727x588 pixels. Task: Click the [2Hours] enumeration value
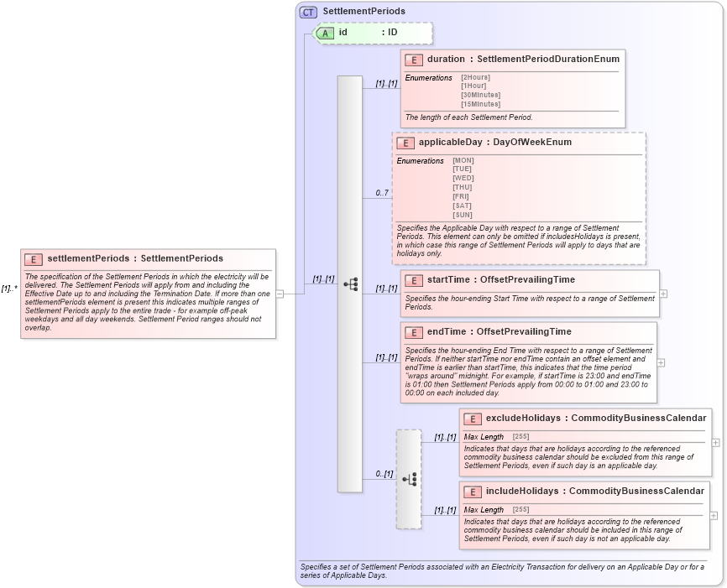[x=476, y=77]
